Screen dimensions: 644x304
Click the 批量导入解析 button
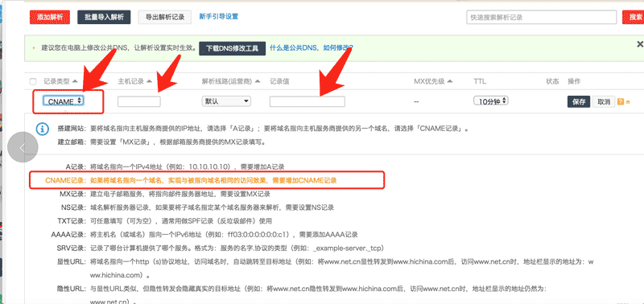click(104, 17)
